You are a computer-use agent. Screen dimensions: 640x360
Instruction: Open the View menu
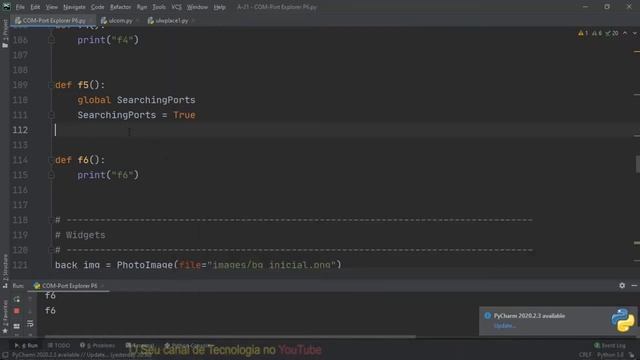pos(51,7)
